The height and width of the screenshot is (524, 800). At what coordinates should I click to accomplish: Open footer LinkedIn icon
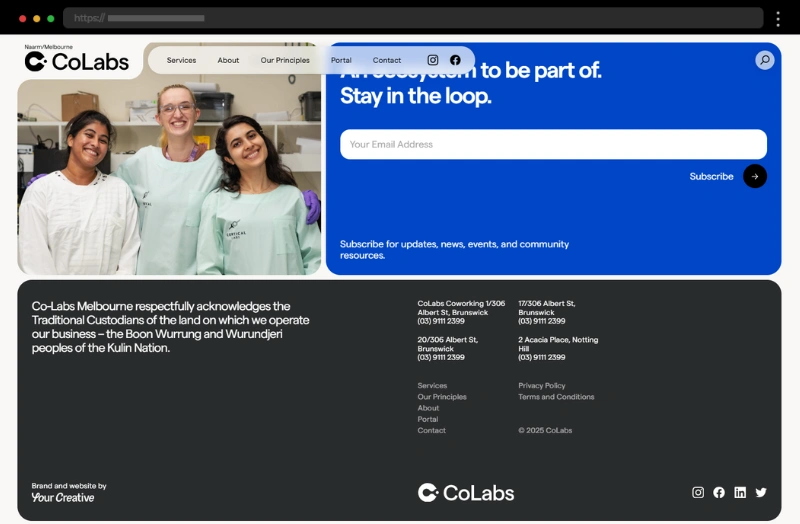[740, 492]
